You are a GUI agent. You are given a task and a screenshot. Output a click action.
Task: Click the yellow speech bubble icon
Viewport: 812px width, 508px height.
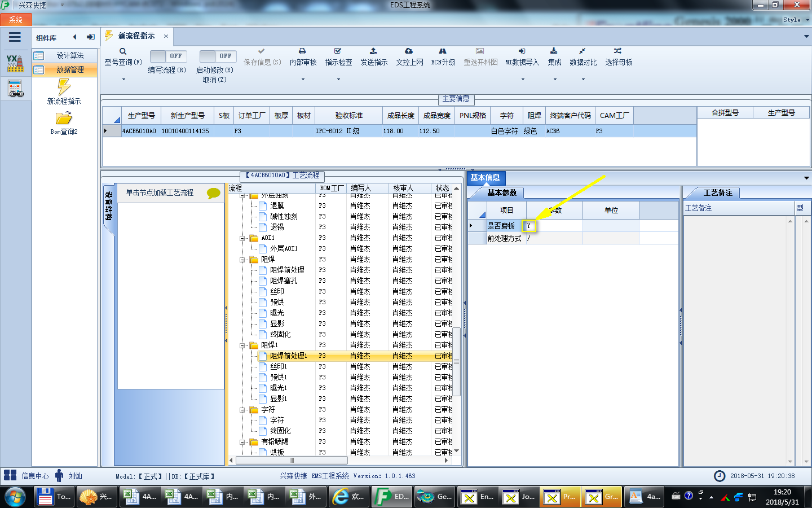[x=214, y=193]
